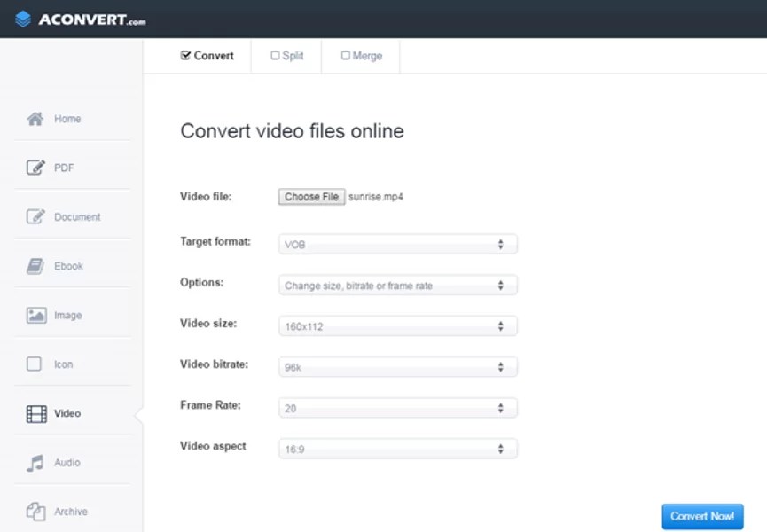Expand the Video size dropdown
The width and height of the screenshot is (767, 532).
pos(396,325)
